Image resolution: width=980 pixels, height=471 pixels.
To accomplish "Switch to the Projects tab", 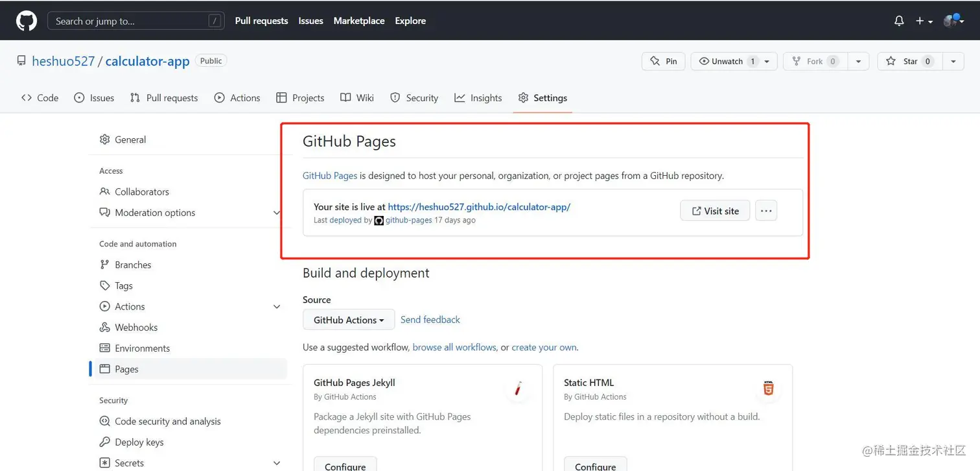I will click(300, 98).
